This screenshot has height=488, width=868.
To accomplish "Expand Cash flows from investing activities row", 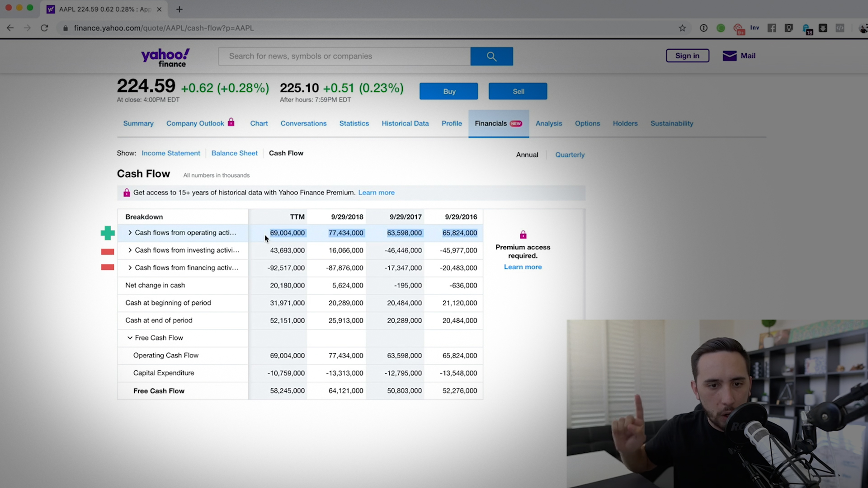I will point(130,250).
